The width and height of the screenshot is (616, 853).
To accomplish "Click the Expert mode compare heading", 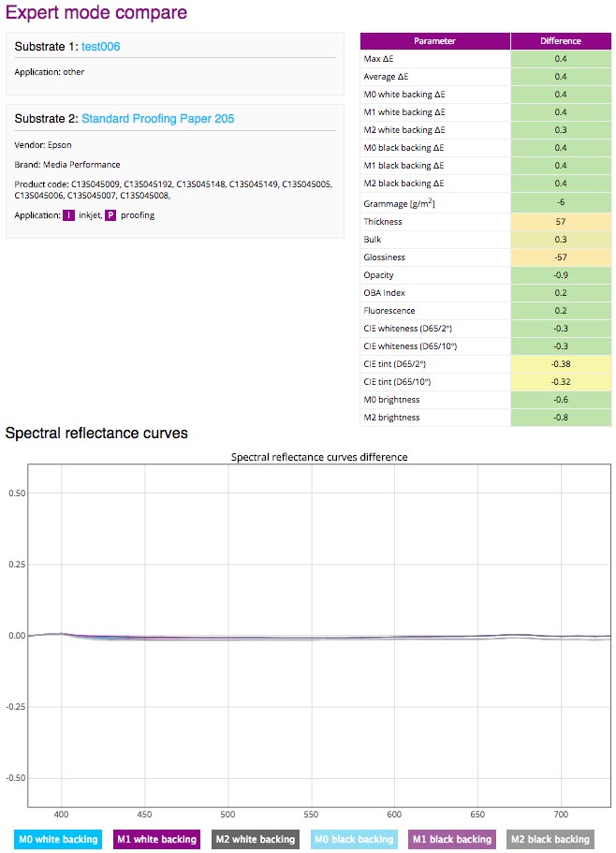I will 96,12.
